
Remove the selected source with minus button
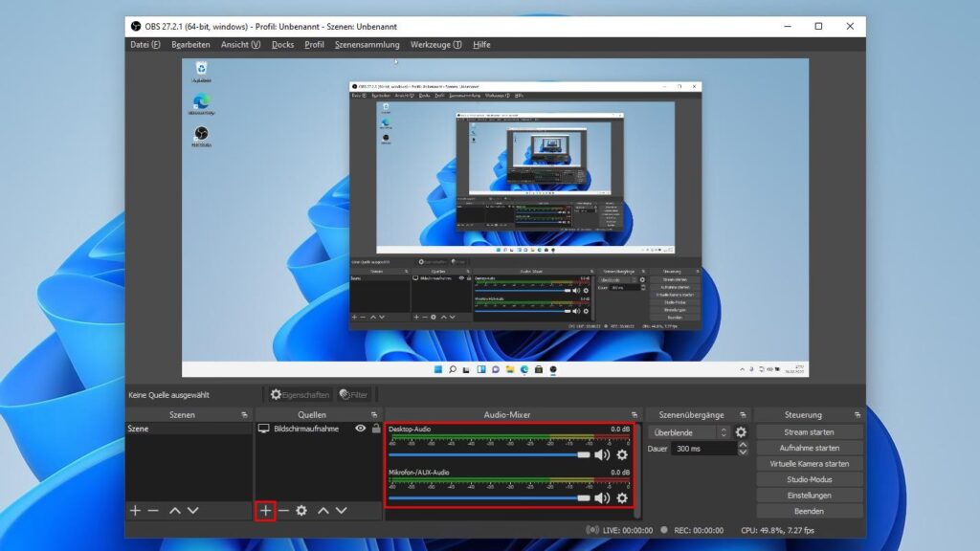[x=283, y=511]
